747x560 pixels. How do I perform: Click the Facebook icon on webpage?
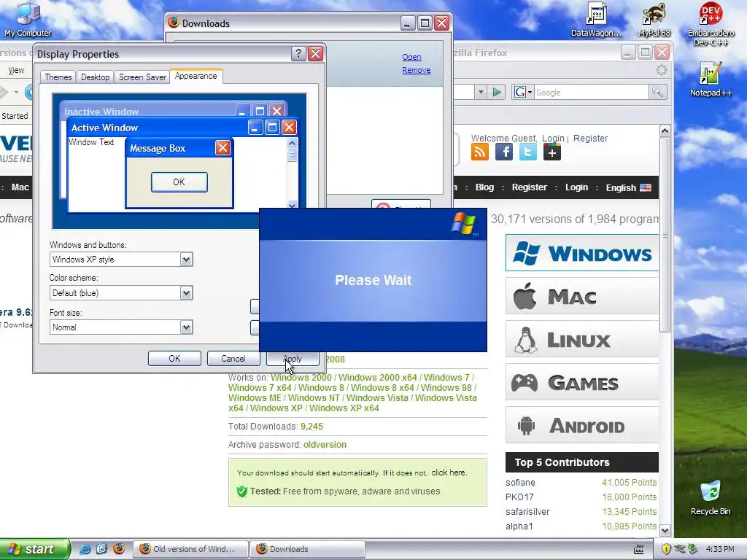point(503,152)
